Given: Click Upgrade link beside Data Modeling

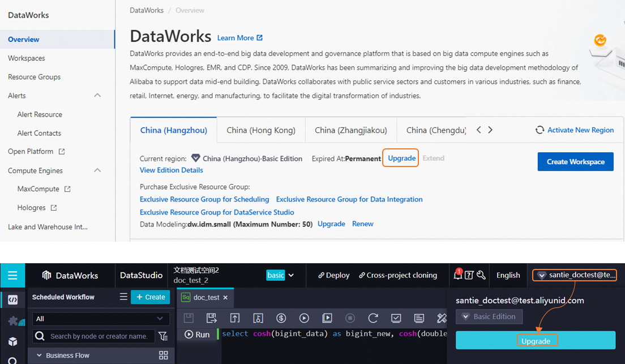Looking at the screenshot, I should pos(331,224).
